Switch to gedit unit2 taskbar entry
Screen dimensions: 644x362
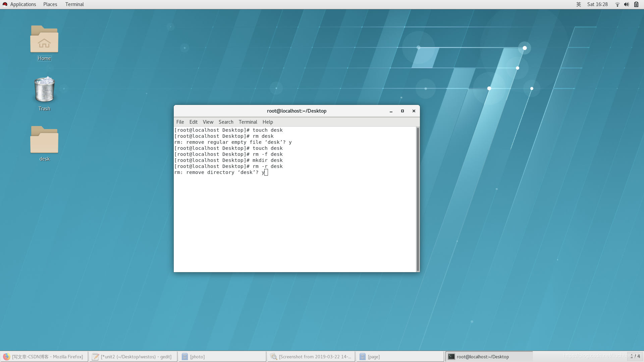pyautogui.click(x=133, y=357)
